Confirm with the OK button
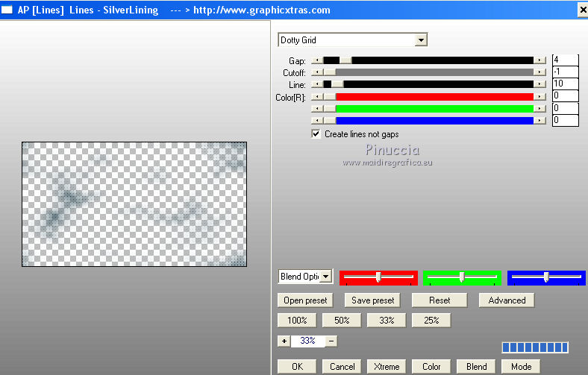This screenshot has width=588, height=375. (x=297, y=367)
